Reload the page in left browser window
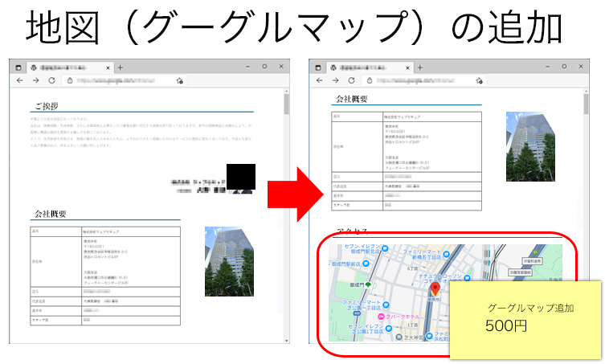 pos(51,81)
